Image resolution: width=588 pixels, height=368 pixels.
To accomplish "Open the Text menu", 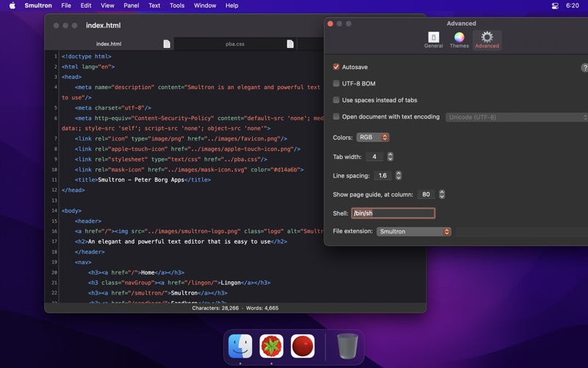I will point(154,6).
